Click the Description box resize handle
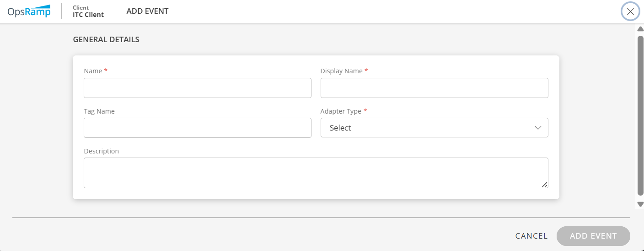The height and width of the screenshot is (251, 644). pos(544,185)
